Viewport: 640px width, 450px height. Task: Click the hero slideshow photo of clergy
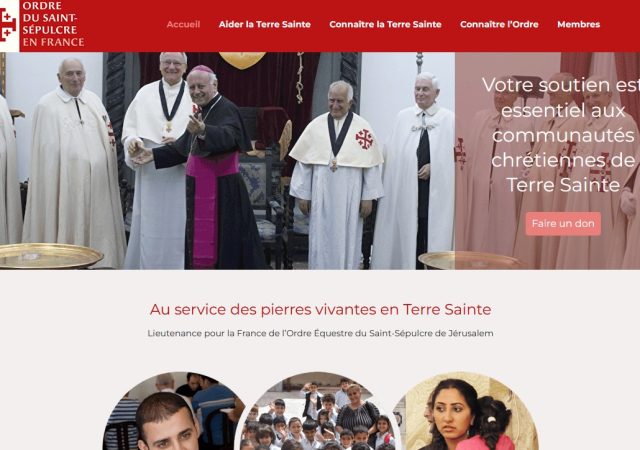click(227, 160)
